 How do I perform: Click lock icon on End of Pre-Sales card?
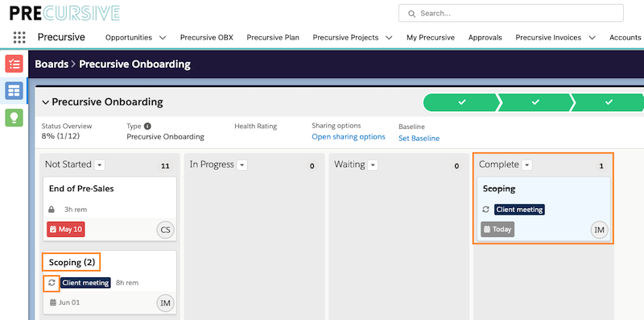coord(52,210)
